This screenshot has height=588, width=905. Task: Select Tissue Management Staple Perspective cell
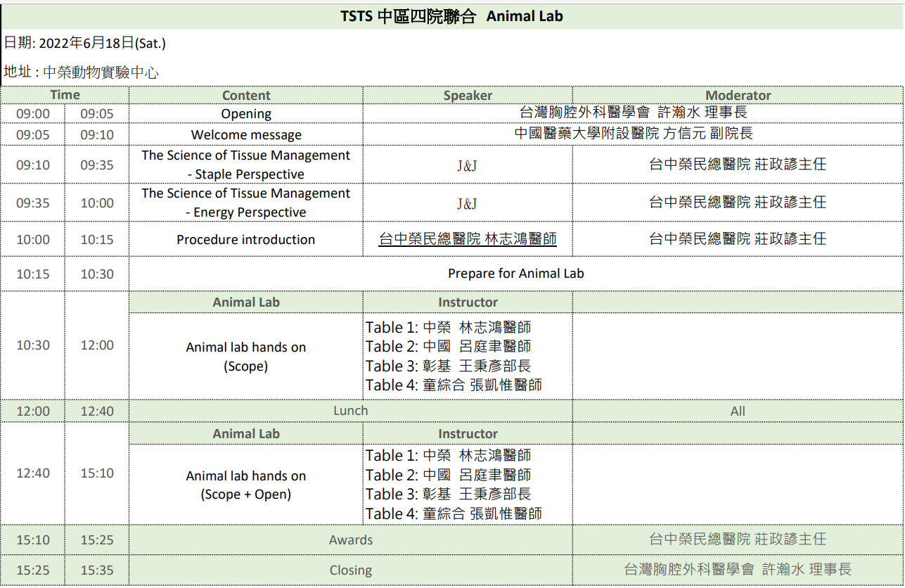[246, 165]
